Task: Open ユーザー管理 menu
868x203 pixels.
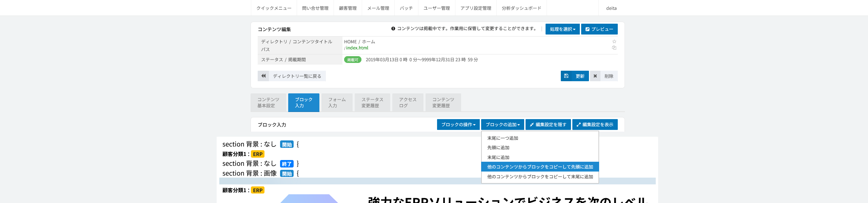Action: click(x=437, y=8)
